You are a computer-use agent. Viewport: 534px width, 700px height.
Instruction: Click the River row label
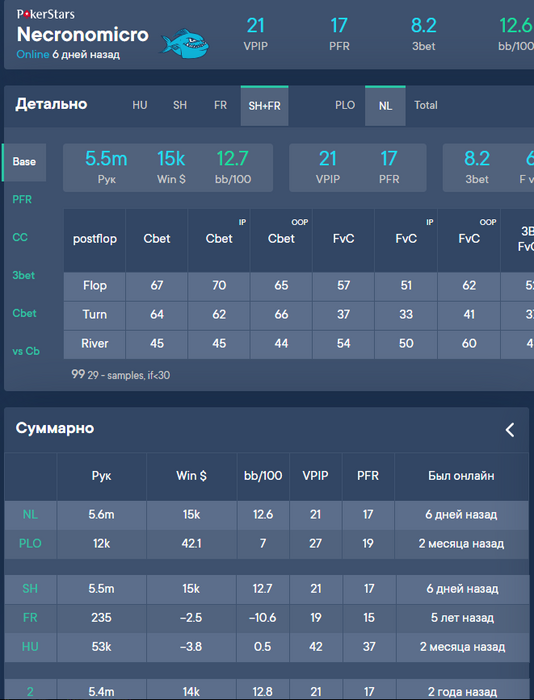(95, 344)
